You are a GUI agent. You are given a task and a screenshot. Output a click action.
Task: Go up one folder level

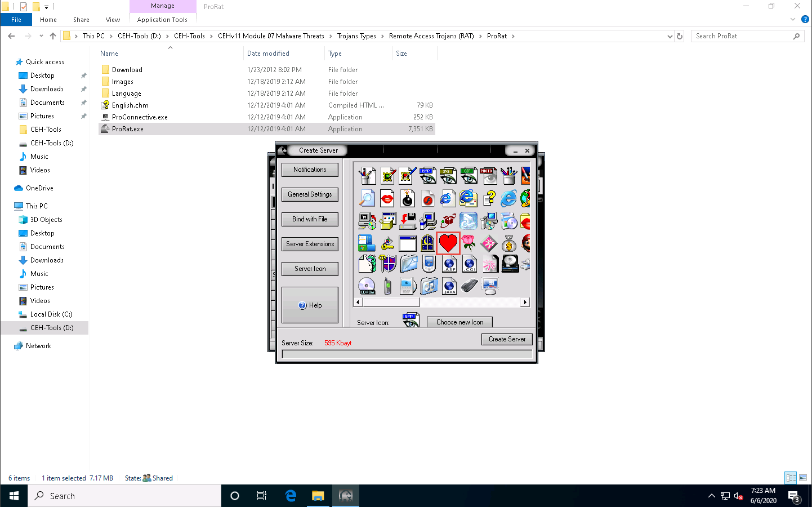click(x=53, y=36)
